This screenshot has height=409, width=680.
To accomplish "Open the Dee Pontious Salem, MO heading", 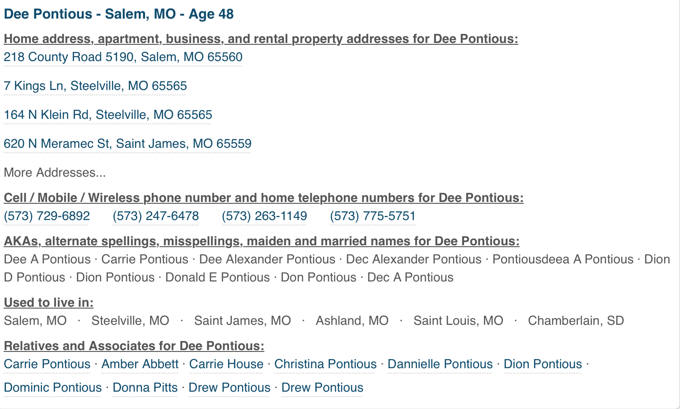I will [x=119, y=14].
